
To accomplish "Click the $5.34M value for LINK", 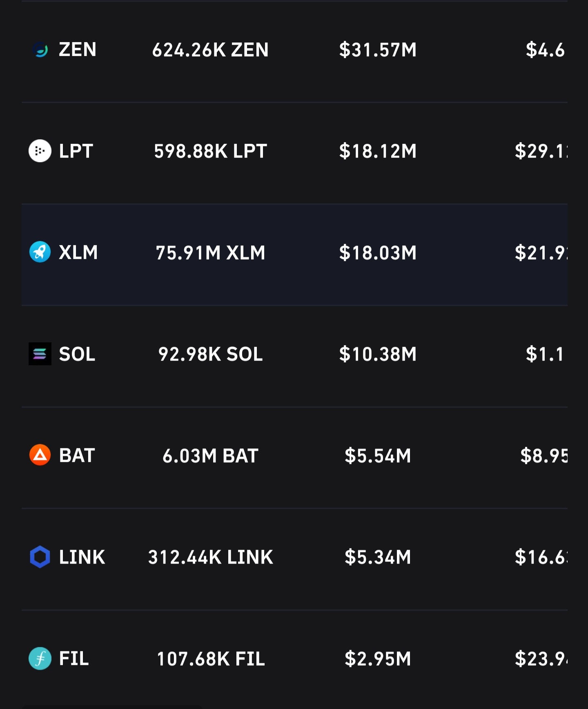I will click(x=378, y=557).
